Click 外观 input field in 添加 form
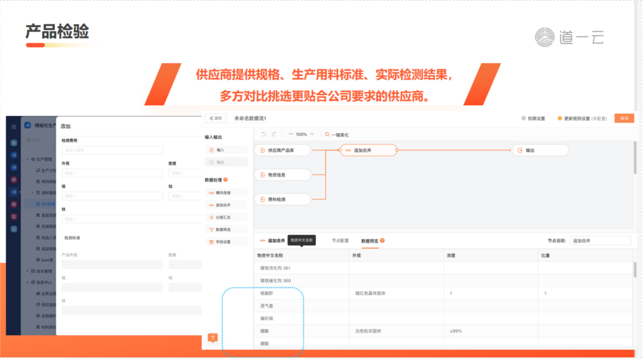Screen dimensions: 644x363 tap(112, 173)
